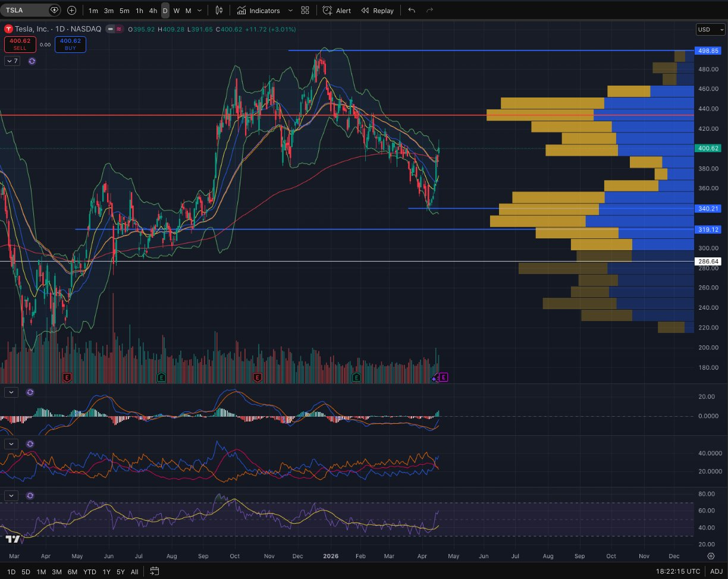The width and height of the screenshot is (728, 579).
Task: Set the date range to 3M
Action: [x=57, y=571]
